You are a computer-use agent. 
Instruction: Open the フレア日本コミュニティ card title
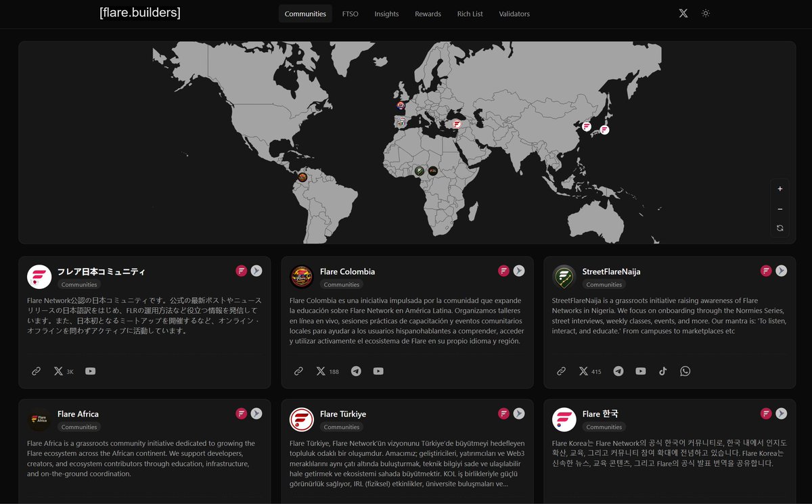(101, 271)
